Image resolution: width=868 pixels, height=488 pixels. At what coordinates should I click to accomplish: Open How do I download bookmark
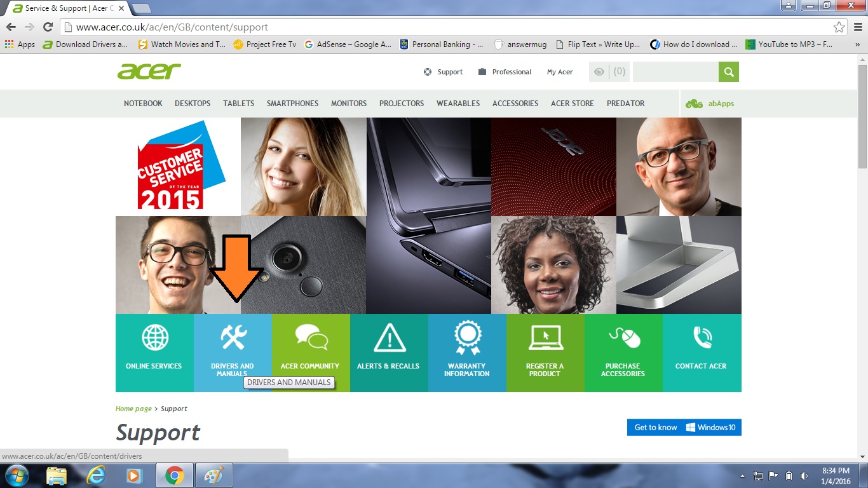point(694,44)
